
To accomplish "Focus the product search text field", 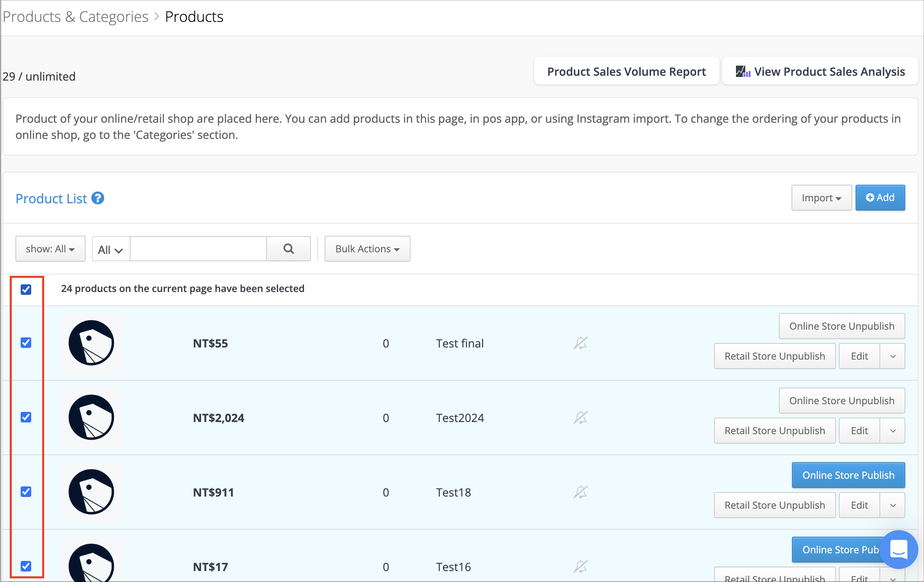I will [198, 249].
